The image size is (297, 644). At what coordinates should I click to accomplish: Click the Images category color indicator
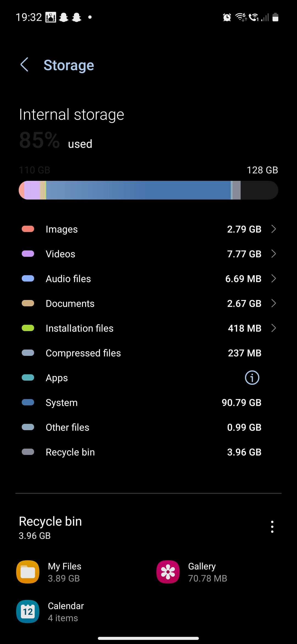click(28, 229)
